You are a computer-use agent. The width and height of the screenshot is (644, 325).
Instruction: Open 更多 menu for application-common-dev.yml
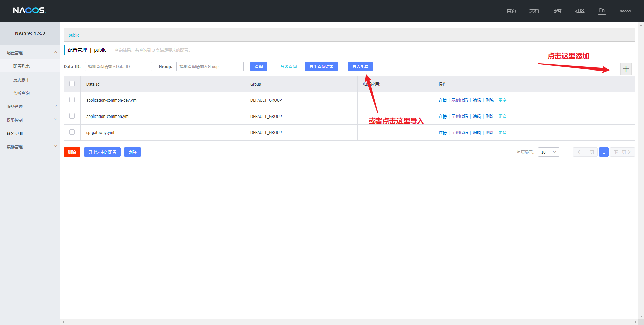[x=502, y=100]
